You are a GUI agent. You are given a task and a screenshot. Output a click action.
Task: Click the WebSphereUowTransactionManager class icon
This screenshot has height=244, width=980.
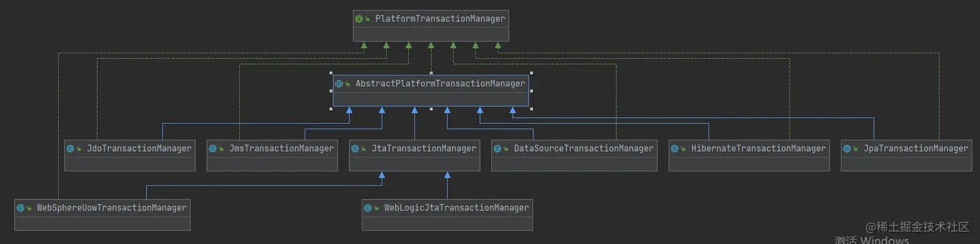[21, 208]
